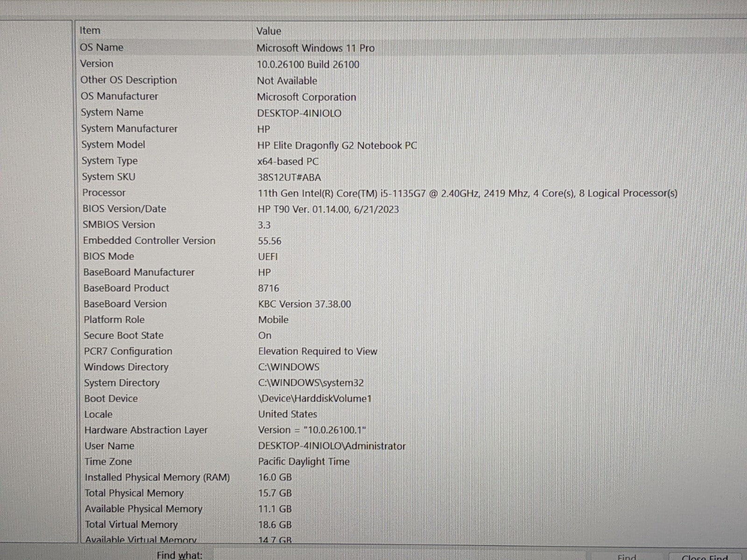Click in the Find what text field
The width and height of the screenshot is (747, 560).
click(x=397, y=555)
